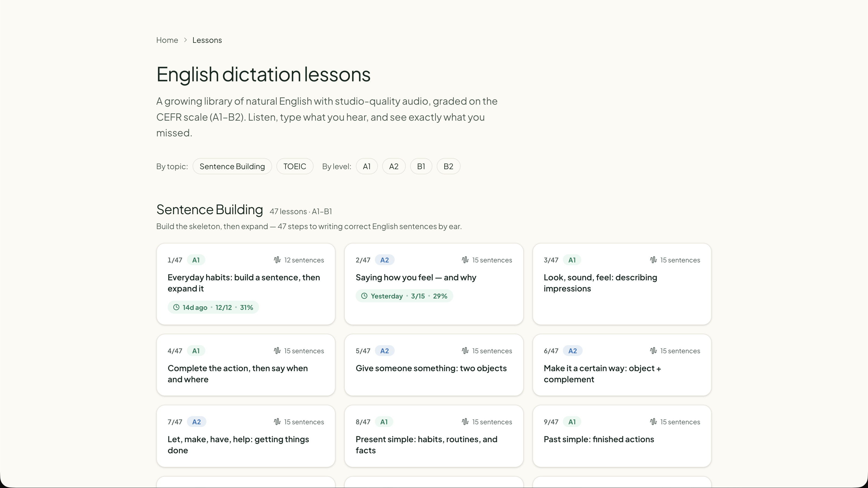The image size is (868, 488).
Task: Click the English dictation lessons heading
Action: 263,74
